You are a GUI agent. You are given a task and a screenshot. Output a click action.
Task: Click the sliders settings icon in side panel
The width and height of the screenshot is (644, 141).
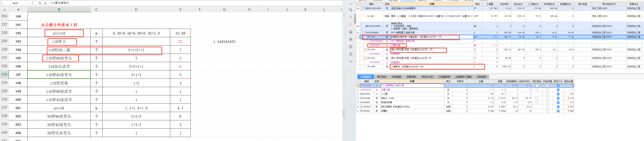[x=351, y=17]
